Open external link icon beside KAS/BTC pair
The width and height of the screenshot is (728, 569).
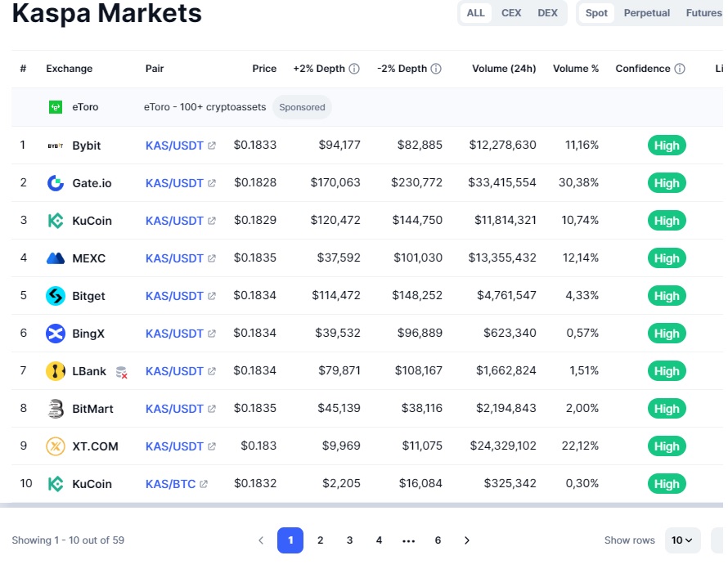(204, 484)
